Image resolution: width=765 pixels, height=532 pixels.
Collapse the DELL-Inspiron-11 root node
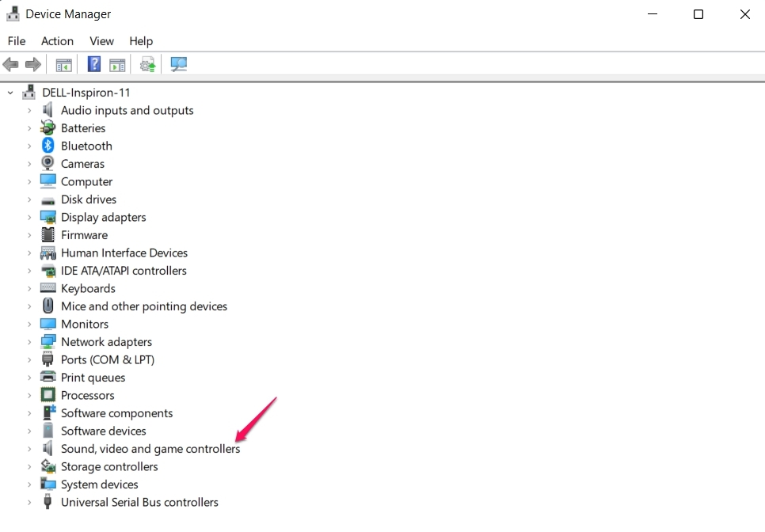(x=10, y=93)
